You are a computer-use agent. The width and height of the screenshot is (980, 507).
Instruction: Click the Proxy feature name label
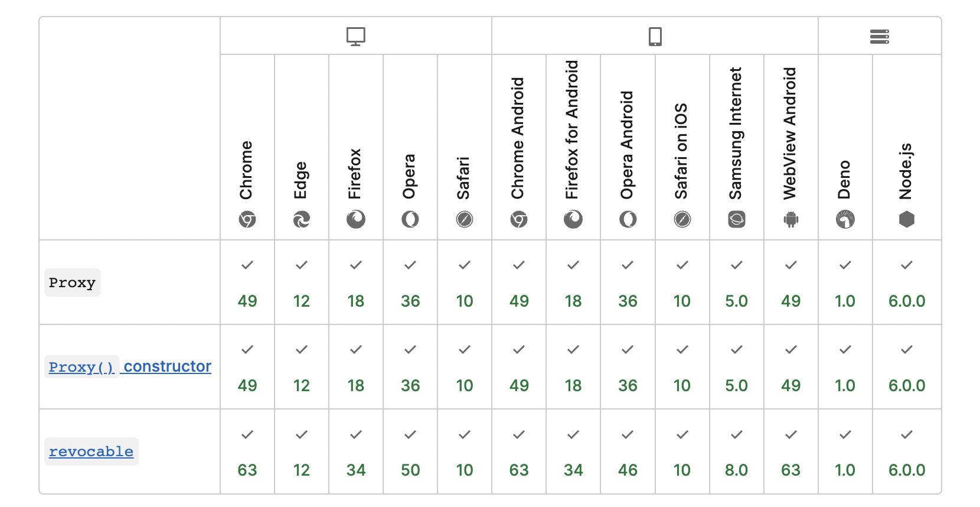click(72, 283)
